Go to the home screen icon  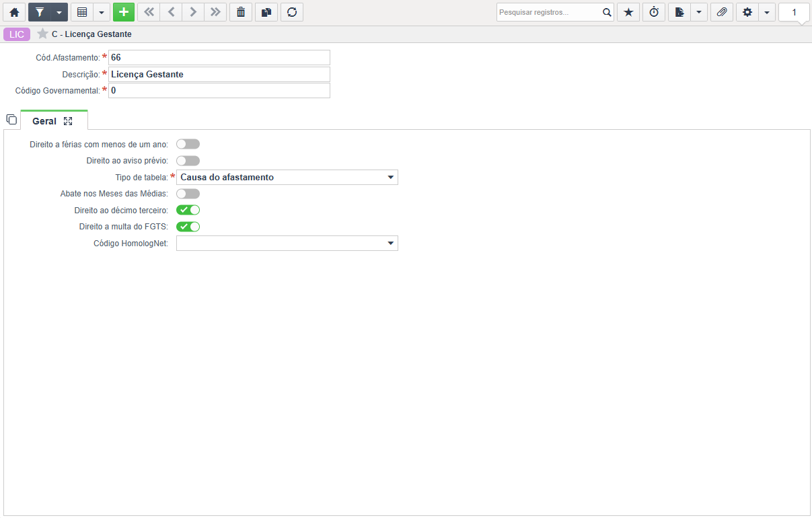14,12
